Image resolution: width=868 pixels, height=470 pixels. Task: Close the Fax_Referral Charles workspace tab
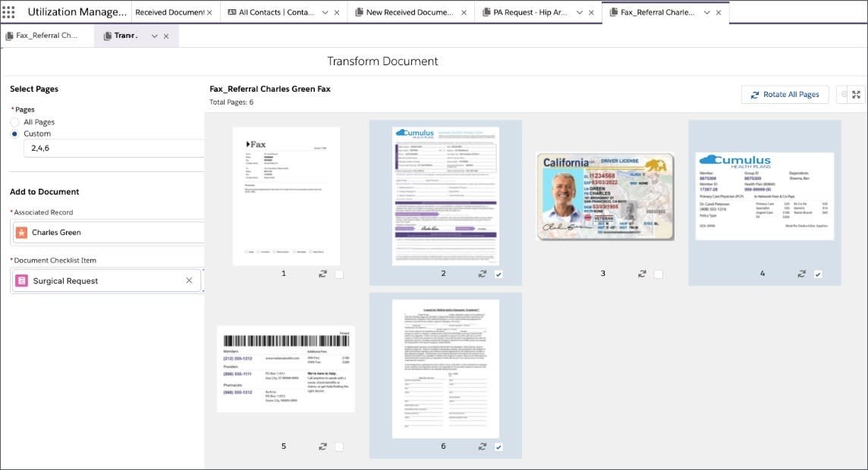point(719,12)
